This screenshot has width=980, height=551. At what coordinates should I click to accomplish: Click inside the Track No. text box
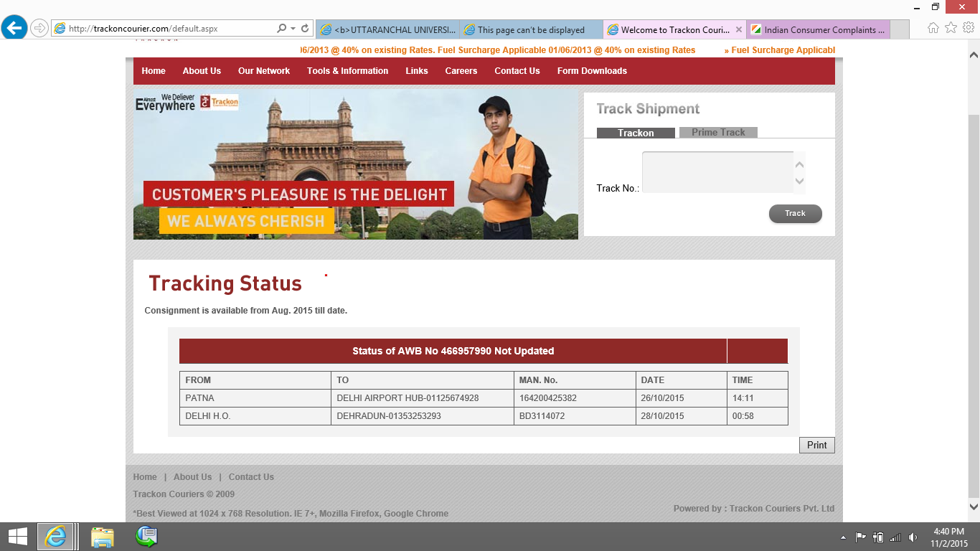[x=717, y=172]
